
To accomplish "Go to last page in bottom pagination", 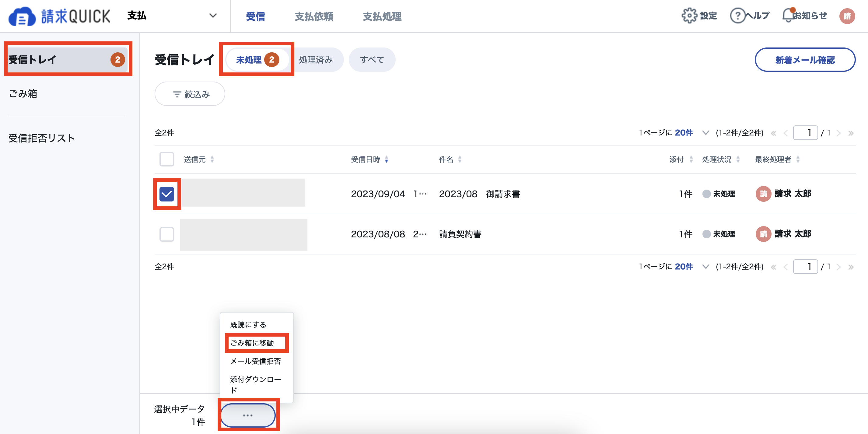I will coord(851,267).
